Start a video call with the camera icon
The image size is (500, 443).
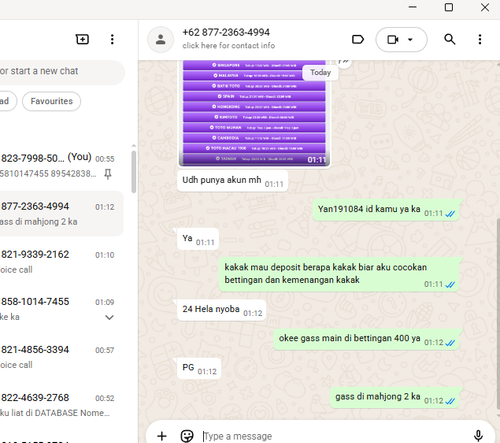pyautogui.click(x=393, y=40)
